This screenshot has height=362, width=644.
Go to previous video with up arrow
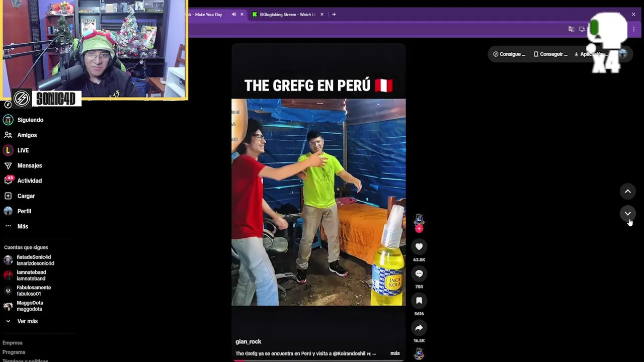628,191
